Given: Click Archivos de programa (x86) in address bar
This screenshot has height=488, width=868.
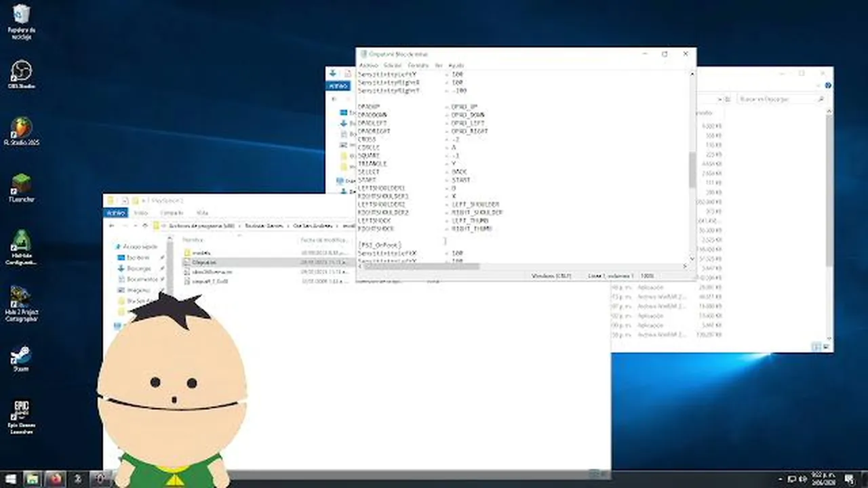Looking at the screenshot, I should pyautogui.click(x=201, y=226).
